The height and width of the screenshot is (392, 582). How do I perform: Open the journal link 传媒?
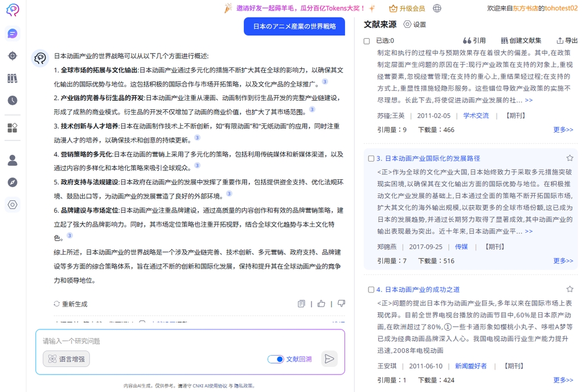pos(461,247)
